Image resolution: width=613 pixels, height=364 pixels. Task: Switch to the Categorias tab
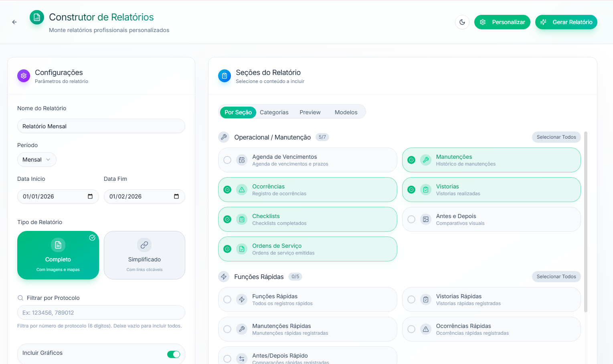click(274, 112)
